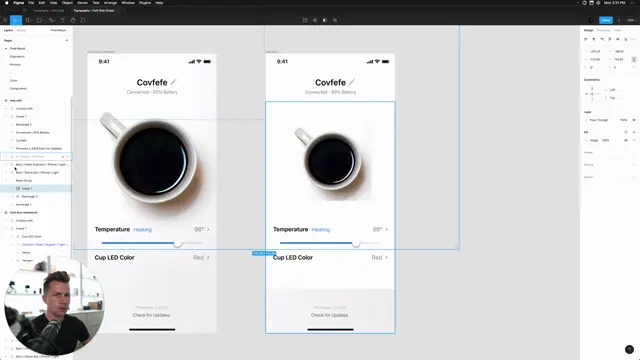Click the Align bottom icon in Design panel
Image resolution: width=640 pixels, height=360 pixels.
click(x=626, y=39)
